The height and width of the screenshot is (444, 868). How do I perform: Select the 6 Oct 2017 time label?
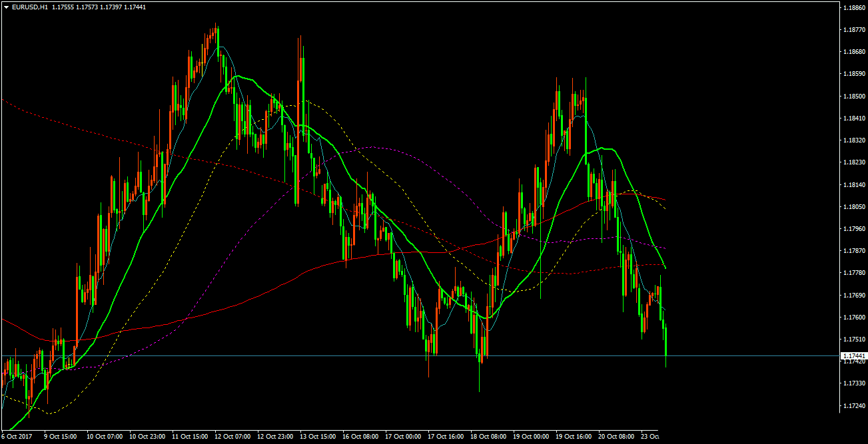pos(17,437)
